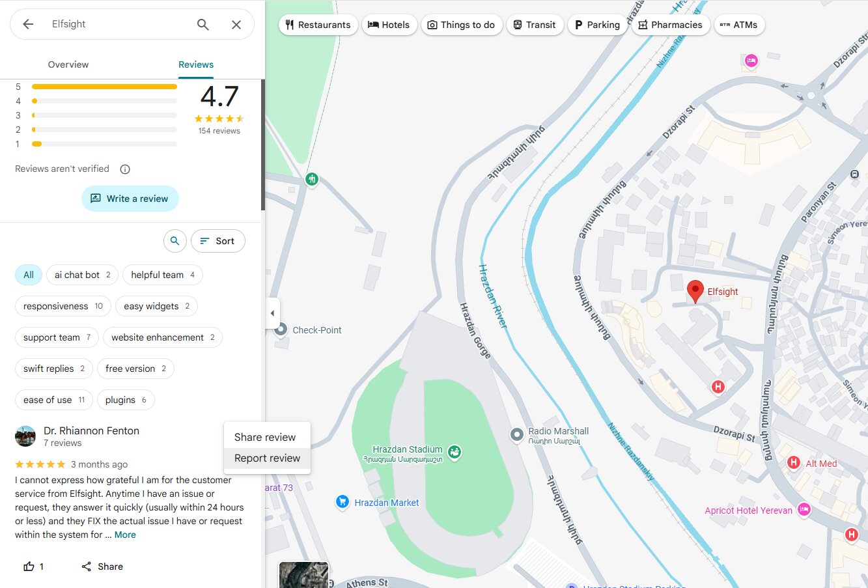
Task: Click the red Elfsight map pin
Action: (x=695, y=291)
